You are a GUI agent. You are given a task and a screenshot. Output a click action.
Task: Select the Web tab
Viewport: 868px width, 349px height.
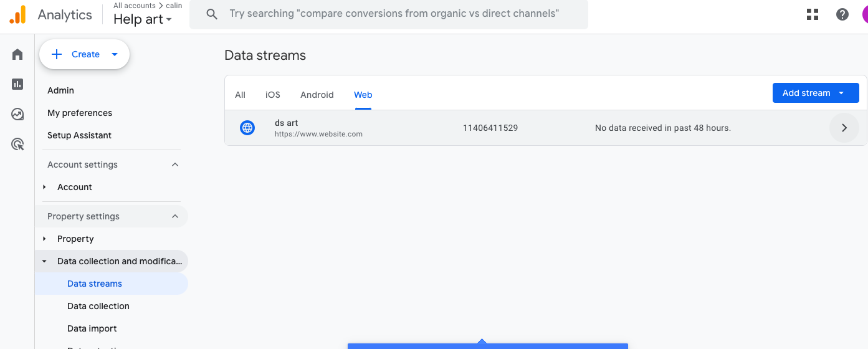click(363, 95)
